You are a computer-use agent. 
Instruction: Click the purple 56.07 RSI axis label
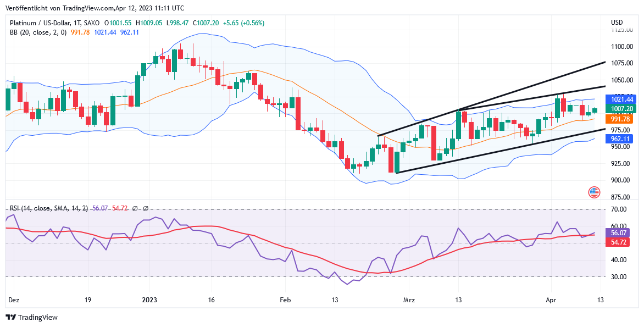[620, 232]
